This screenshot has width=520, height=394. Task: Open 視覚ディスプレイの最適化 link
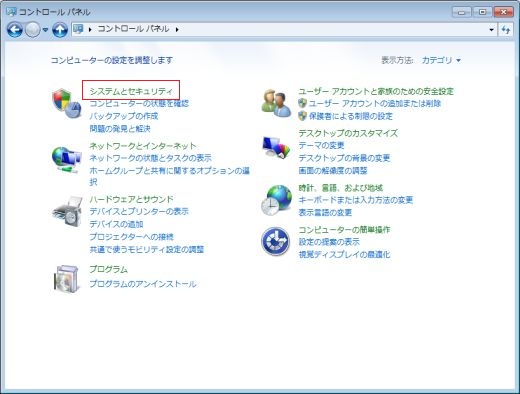pyautogui.click(x=344, y=254)
